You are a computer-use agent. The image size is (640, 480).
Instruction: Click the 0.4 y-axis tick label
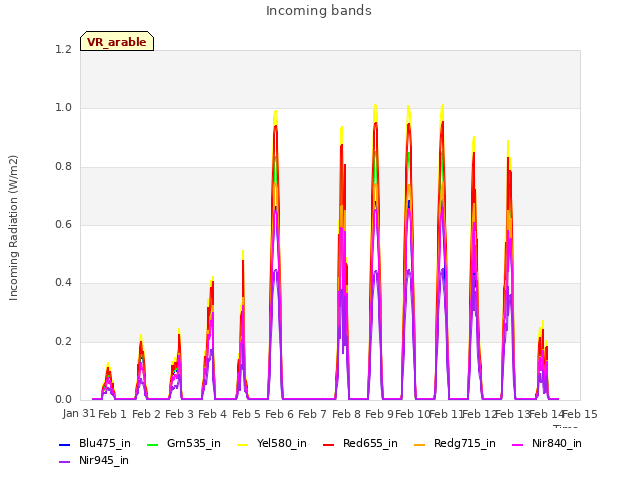click(63, 283)
